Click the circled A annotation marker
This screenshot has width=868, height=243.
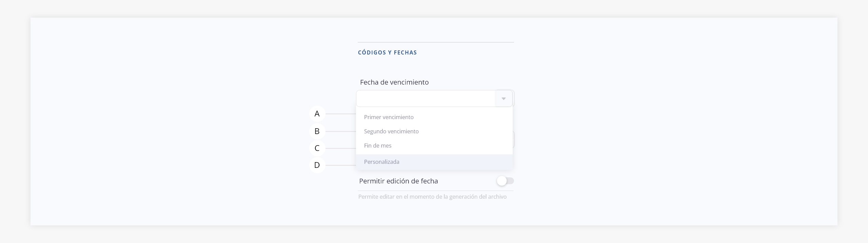tap(317, 114)
